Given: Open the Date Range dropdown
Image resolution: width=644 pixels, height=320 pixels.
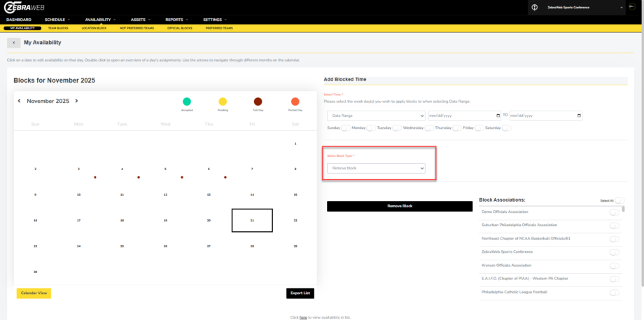Looking at the screenshot, I should (x=376, y=116).
